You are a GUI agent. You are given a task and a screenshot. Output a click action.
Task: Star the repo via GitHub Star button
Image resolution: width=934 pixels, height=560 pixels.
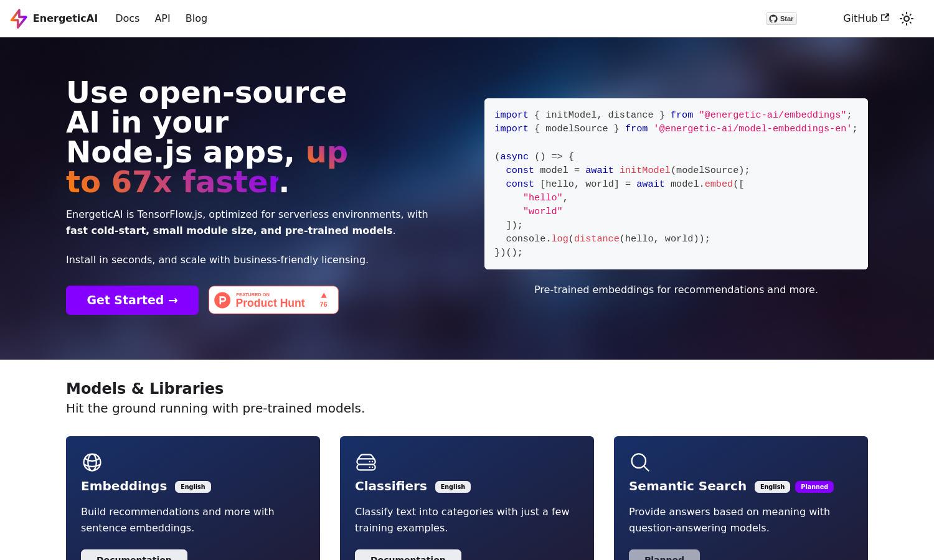[781, 19]
